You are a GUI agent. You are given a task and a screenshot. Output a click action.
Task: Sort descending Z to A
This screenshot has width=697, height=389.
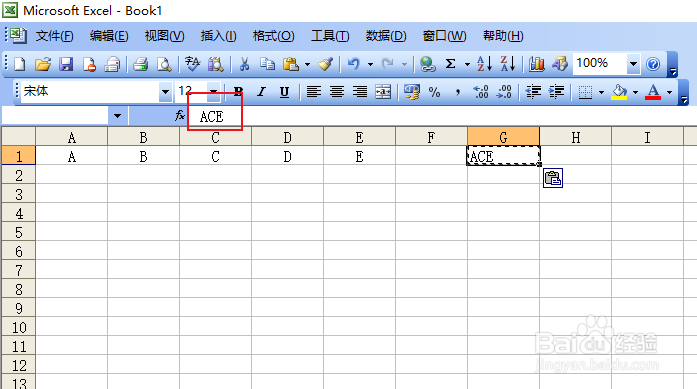507,64
